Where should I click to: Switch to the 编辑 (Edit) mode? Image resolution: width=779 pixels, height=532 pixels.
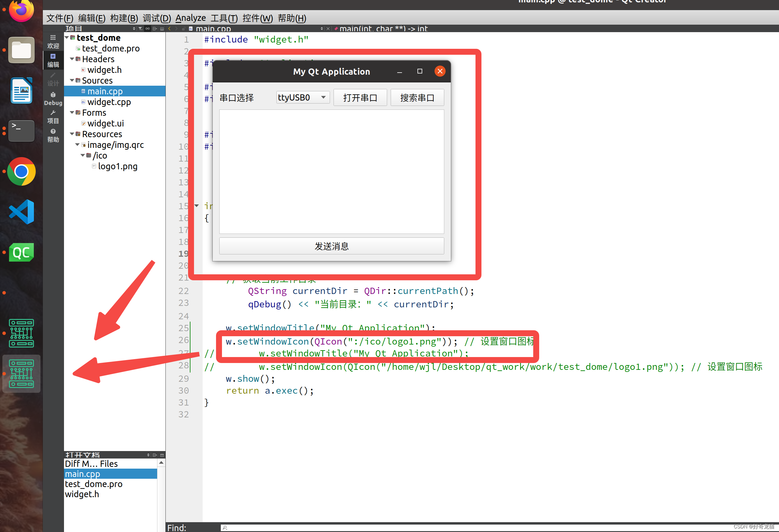[x=53, y=60]
